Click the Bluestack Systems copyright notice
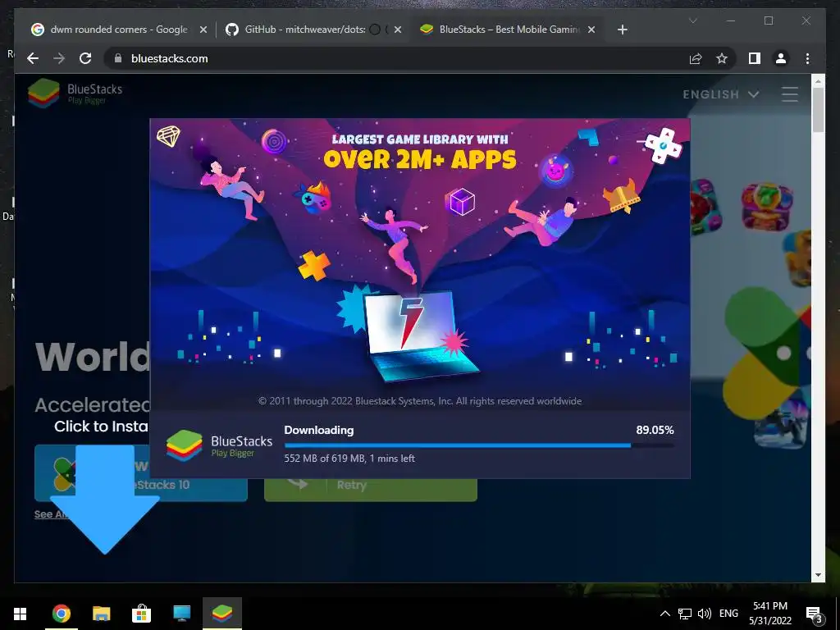Screen dimensions: 840x630 (x=420, y=400)
